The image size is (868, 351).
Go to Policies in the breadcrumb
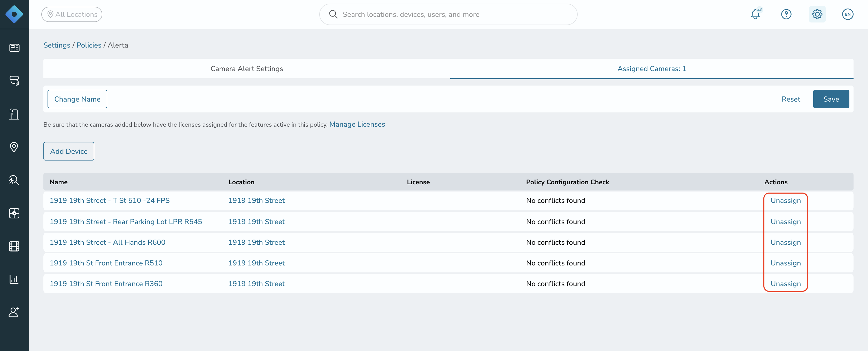tap(89, 45)
